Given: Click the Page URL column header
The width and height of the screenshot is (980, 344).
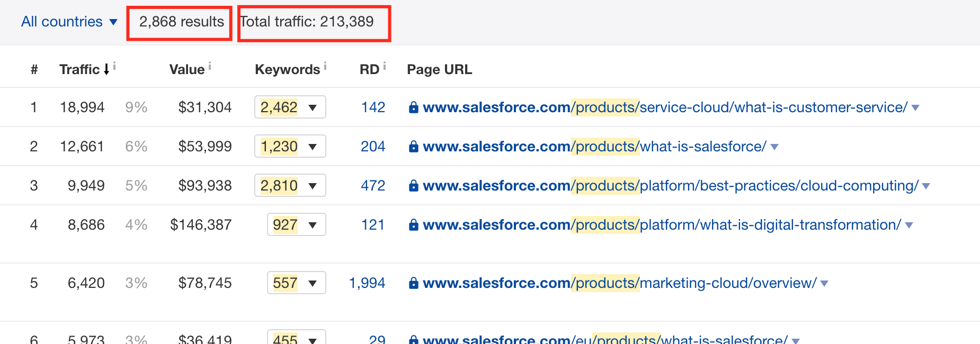Looking at the screenshot, I should 440,69.
